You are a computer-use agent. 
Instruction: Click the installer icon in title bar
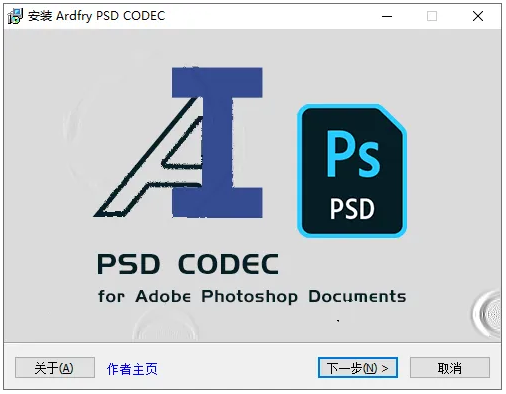click(15, 16)
